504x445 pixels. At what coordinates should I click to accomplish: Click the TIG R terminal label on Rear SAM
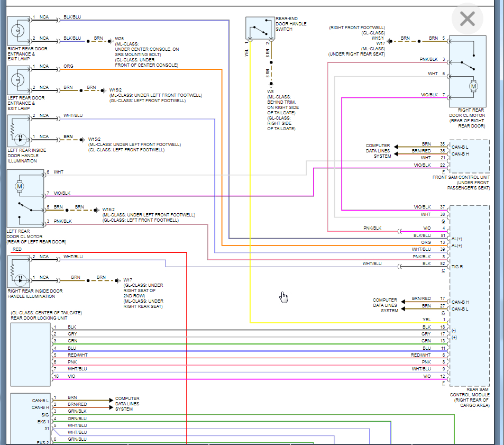tap(458, 267)
